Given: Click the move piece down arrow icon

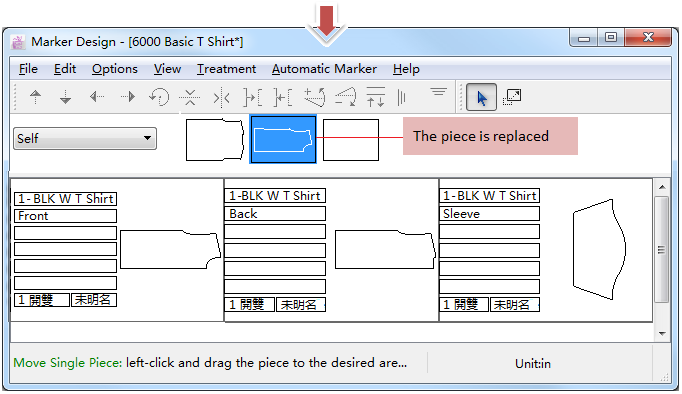Looking at the screenshot, I should click(x=65, y=97).
